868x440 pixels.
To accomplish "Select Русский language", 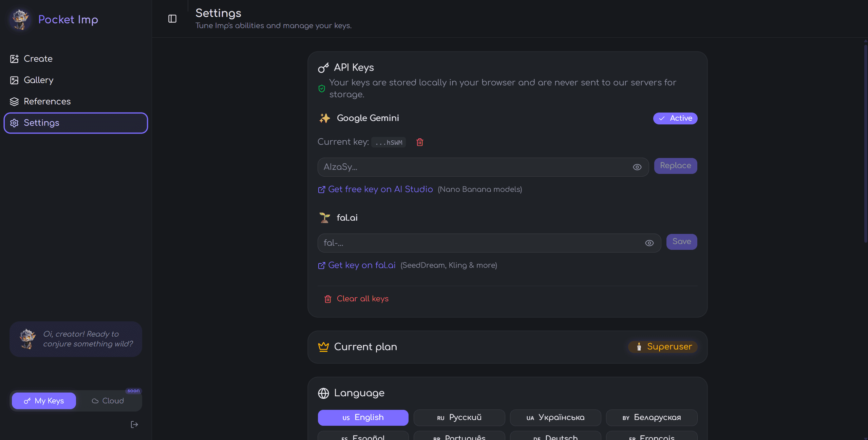I will pyautogui.click(x=459, y=418).
